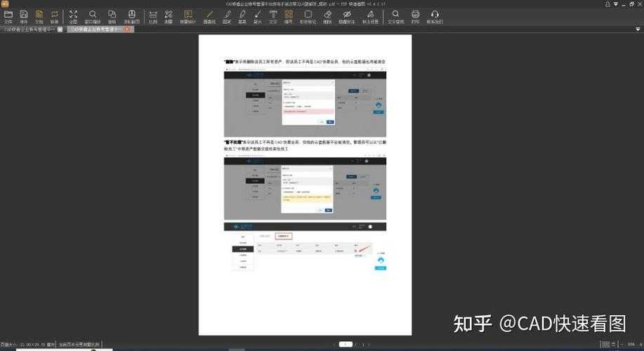Viewport: 644px width, 351px height.
Task: Open annotation settings icon
Action: click(370, 16)
